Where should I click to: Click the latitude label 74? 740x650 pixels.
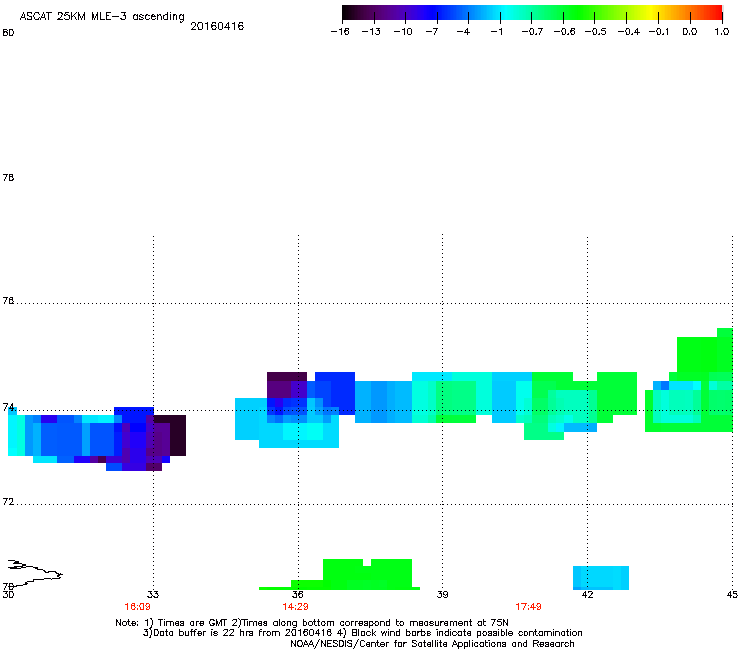click(x=8, y=407)
